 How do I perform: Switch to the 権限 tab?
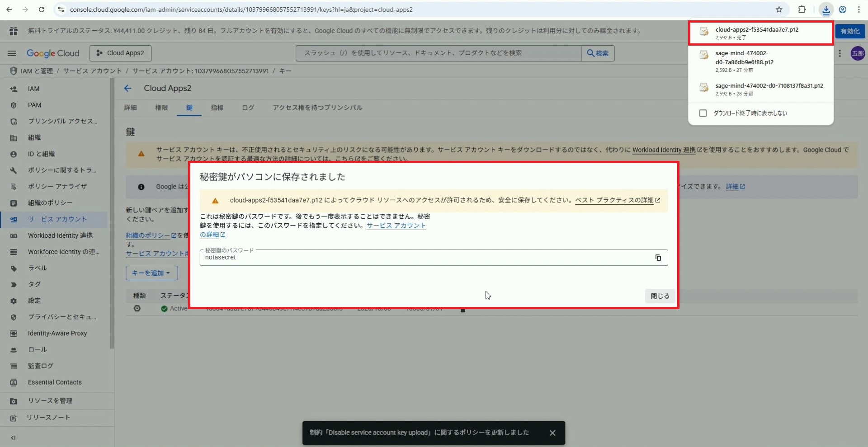click(x=161, y=108)
